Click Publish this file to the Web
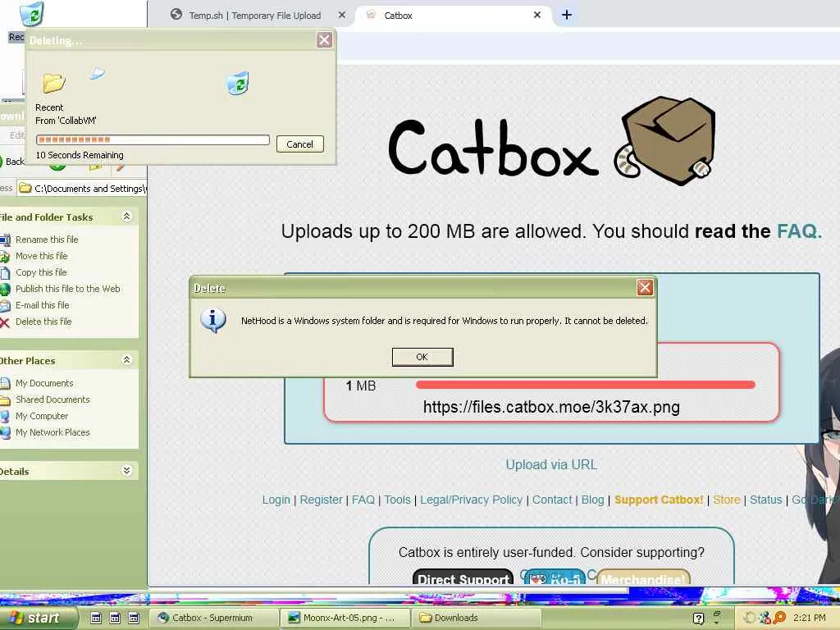Image resolution: width=840 pixels, height=630 pixels. point(67,289)
